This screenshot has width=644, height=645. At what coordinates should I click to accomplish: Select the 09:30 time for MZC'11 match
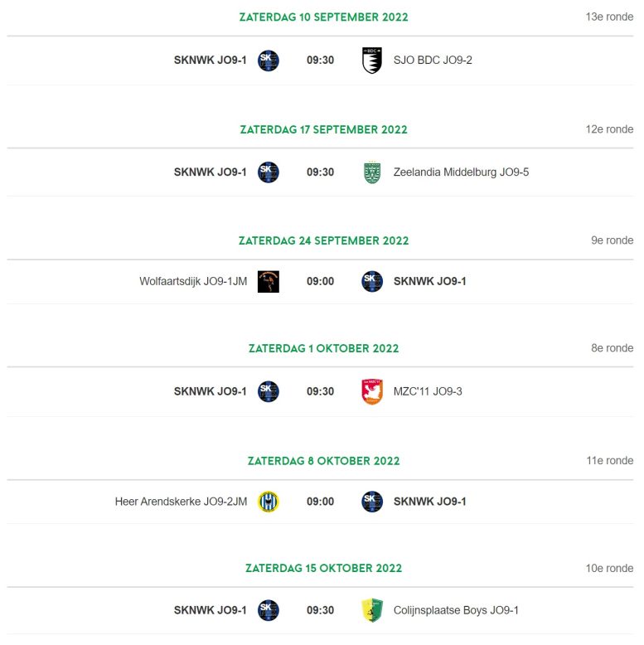(x=321, y=391)
